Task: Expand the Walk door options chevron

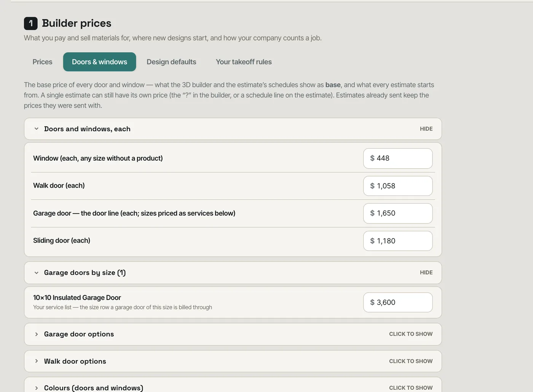Action: (36, 361)
